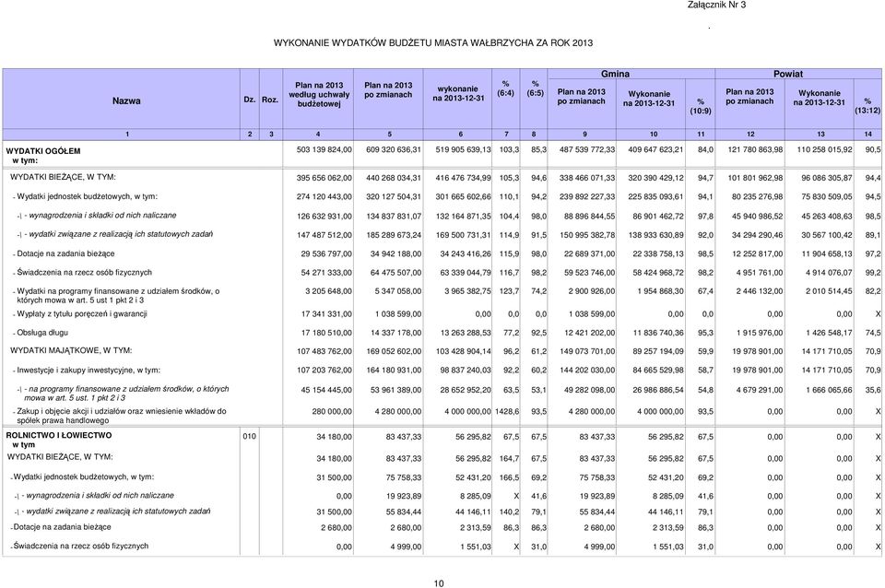Select the value 17 341 331,00
The image size is (885, 588).
(x=326, y=314)
